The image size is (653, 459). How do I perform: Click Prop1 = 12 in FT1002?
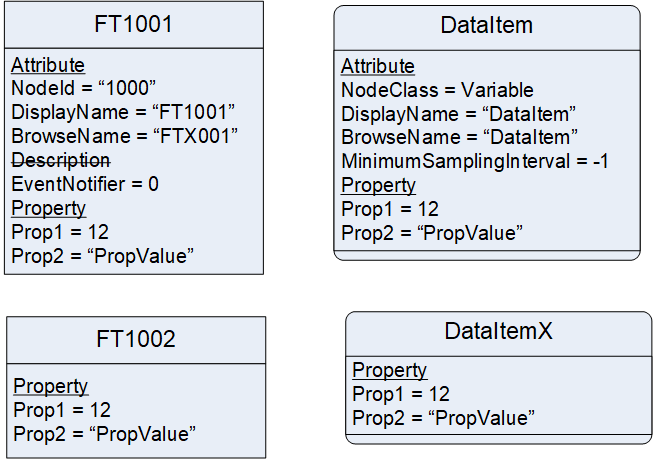point(62,410)
